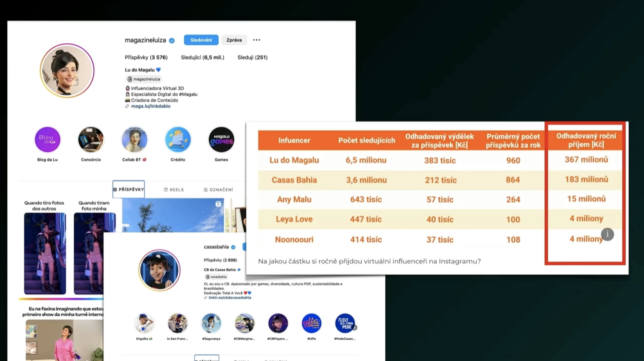Open the Blog da Lu story highlight
The width and height of the screenshot is (644, 361).
47,140
